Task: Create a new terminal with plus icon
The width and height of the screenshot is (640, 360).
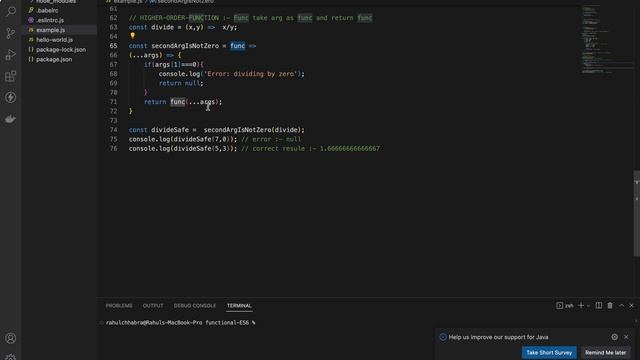Action: [581, 305]
